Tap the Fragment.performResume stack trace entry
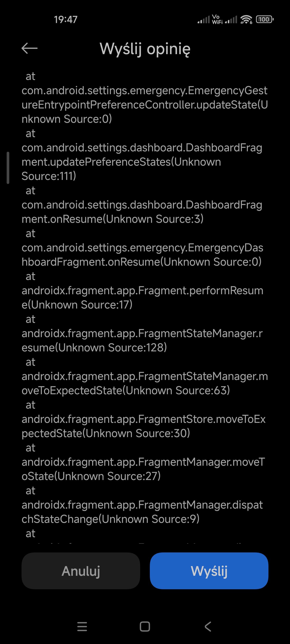Image resolution: width=290 pixels, height=644 pixels. [x=142, y=297]
